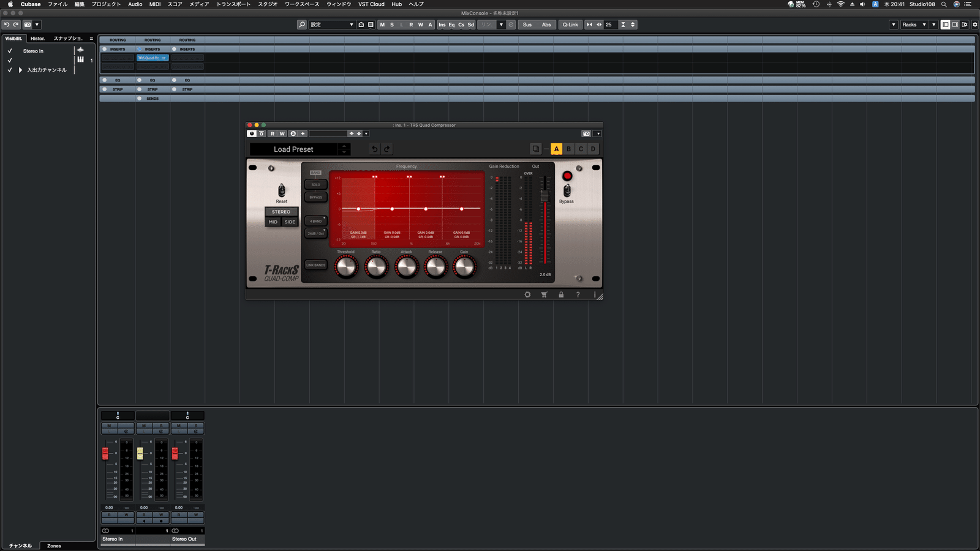This screenshot has width=980, height=551.
Task: Open the 24dB/Oct slope dropdown
Action: click(316, 233)
